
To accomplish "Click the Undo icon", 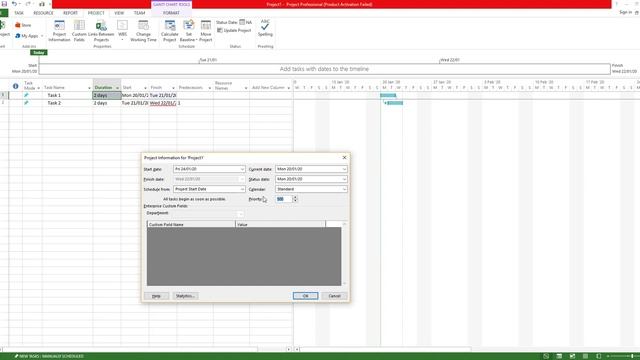I will (x=14, y=4).
